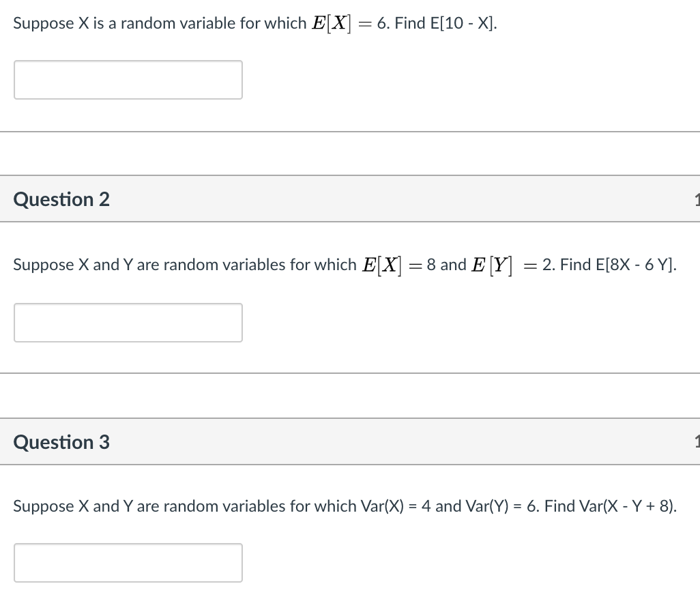Click the points value beside Question 2
700x614 pixels.
click(x=696, y=200)
